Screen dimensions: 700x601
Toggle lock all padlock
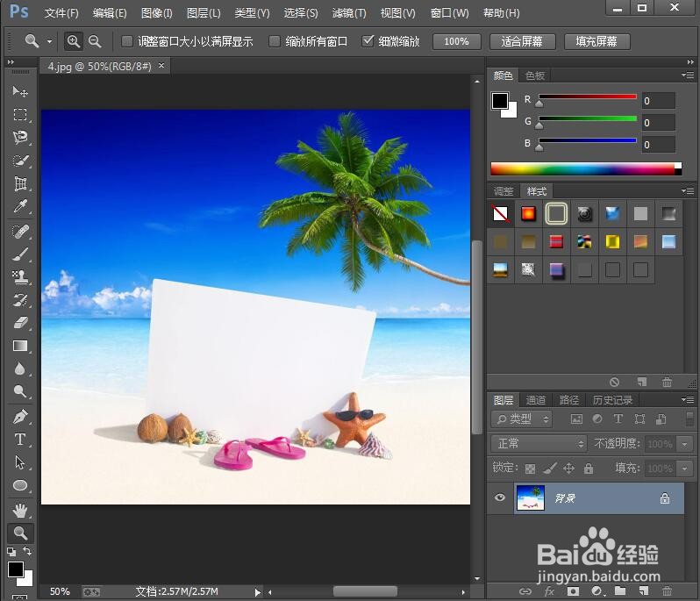coord(589,468)
